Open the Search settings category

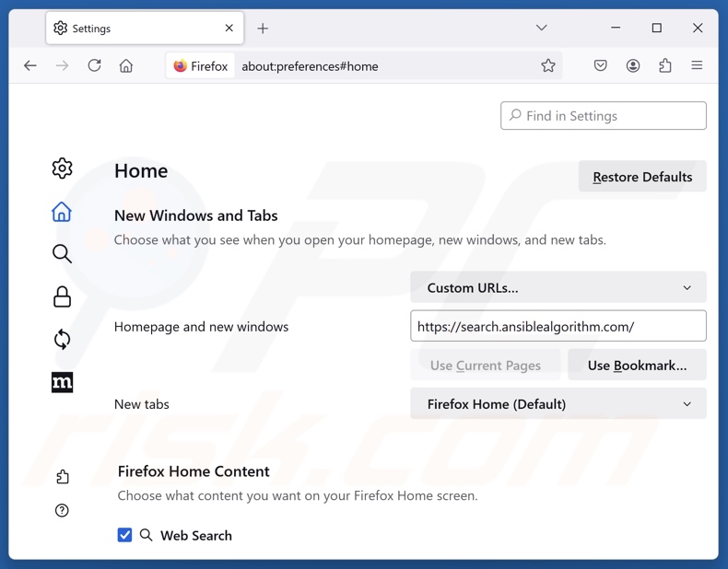[62, 254]
